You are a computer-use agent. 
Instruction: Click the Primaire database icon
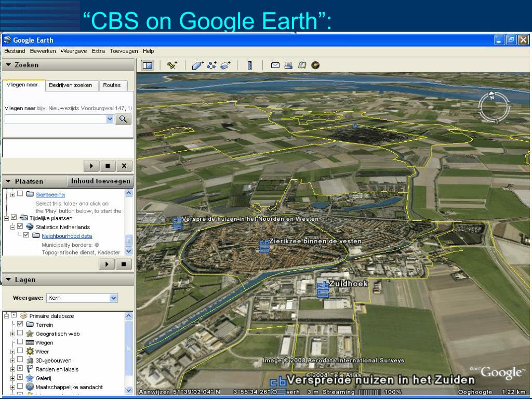coord(23,315)
